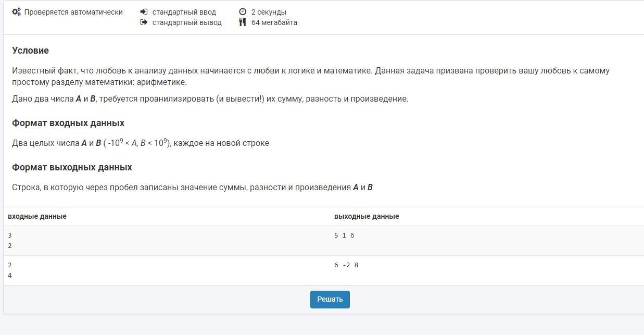Click the "выходные данные" column header
Viewport: 644px width, 335px height.
367,216
